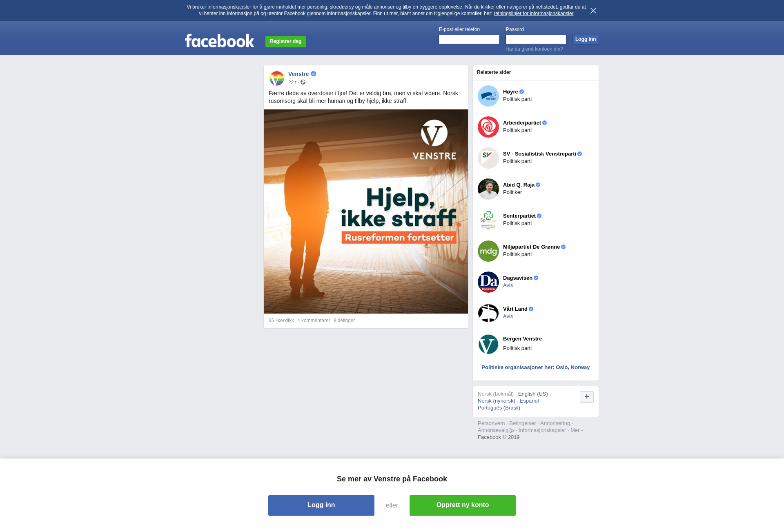
Task: Open the Venstre page name link
Action: click(x=298, y=74)
